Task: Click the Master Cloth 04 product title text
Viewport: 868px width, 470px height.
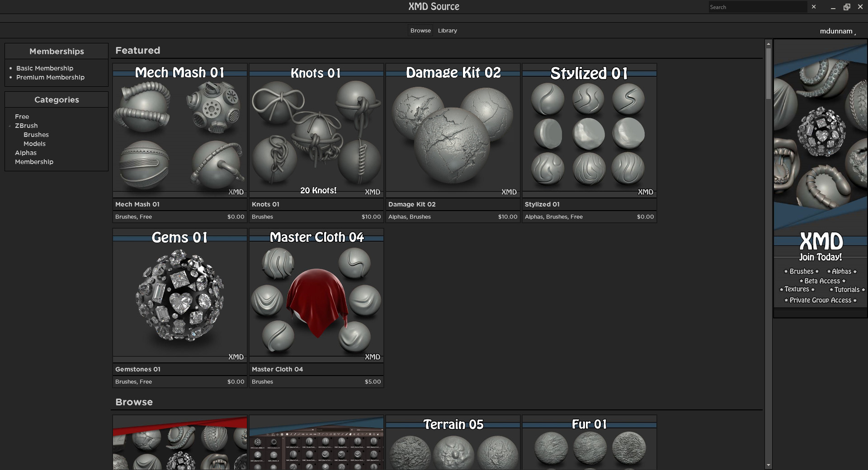Action: (x=277, y=369)
